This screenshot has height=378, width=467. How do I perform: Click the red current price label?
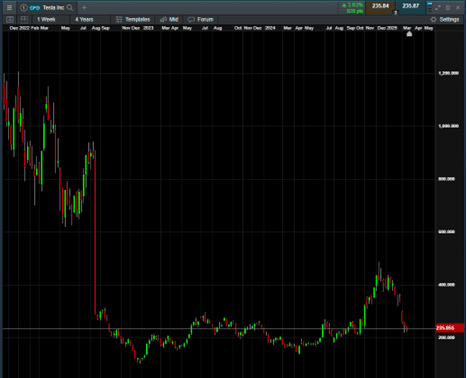coord(450,328)
